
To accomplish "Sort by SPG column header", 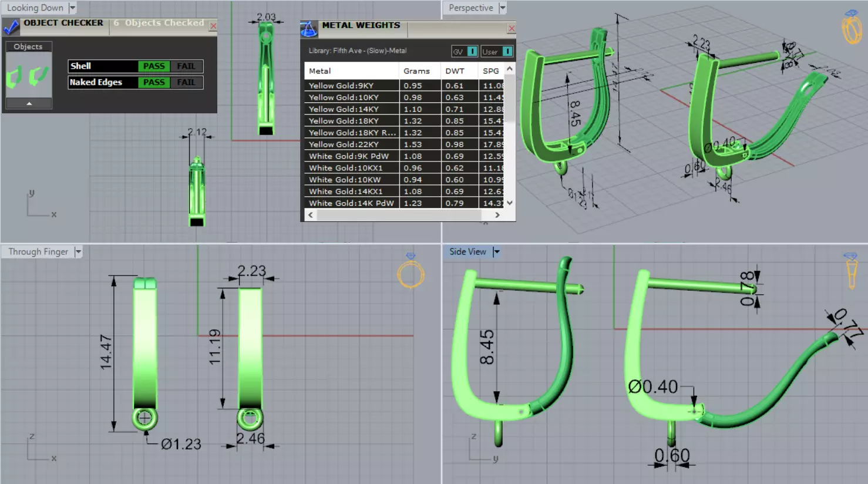I will (491, 70).
